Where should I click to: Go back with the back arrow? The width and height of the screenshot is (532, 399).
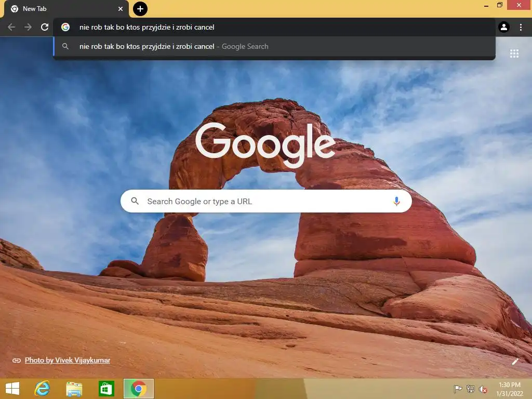[x=11, y=27]
